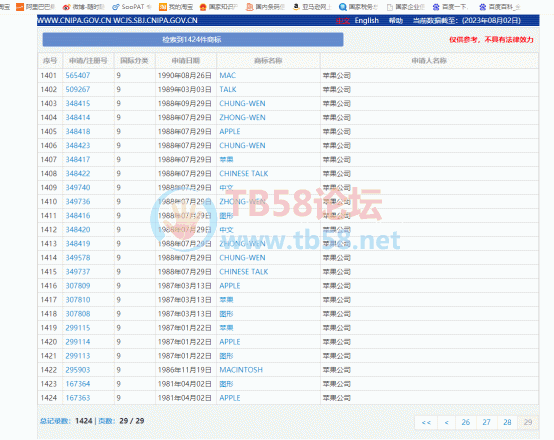Screen dimensions: 554x440
Task: Open the TALK trademark in row 1402
Action: tap(228, 89)
